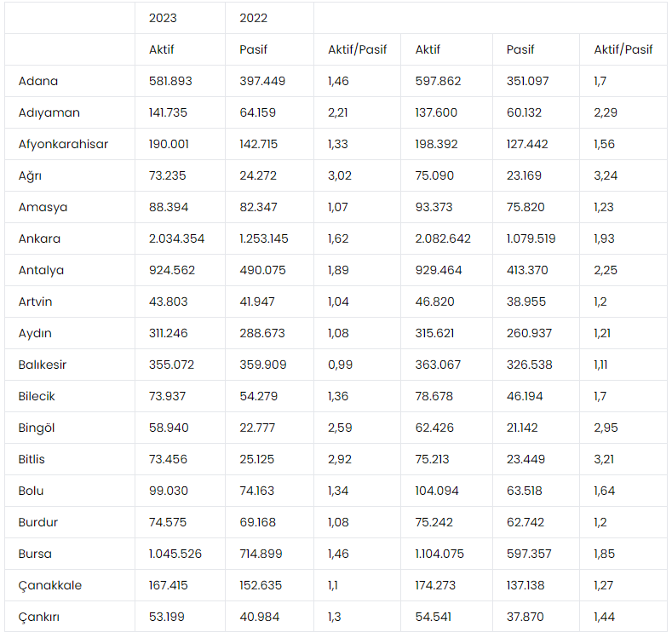Select the 2023 column header
The width and height of the screenshot is (672, 632).
coord(163,18)
